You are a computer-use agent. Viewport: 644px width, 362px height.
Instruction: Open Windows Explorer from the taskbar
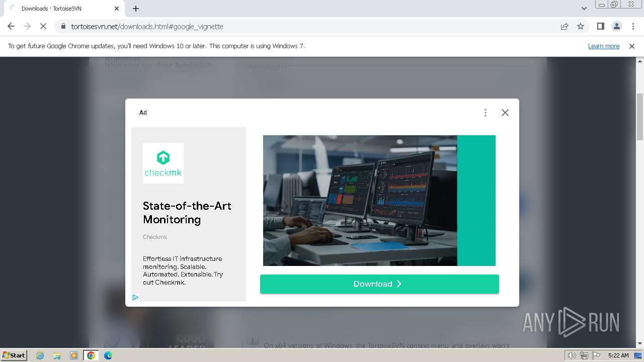coord(57,355)
